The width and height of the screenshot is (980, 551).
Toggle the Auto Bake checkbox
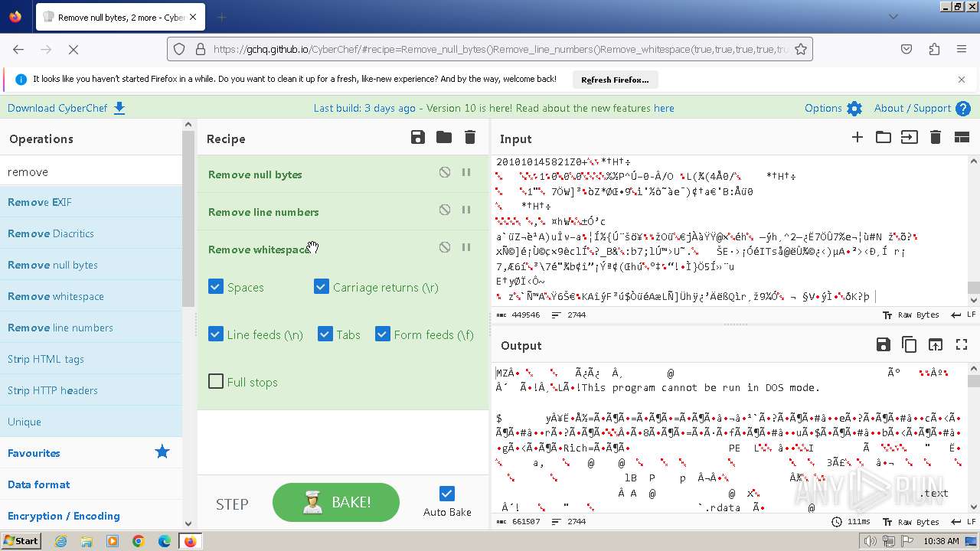tap(447, 494)
